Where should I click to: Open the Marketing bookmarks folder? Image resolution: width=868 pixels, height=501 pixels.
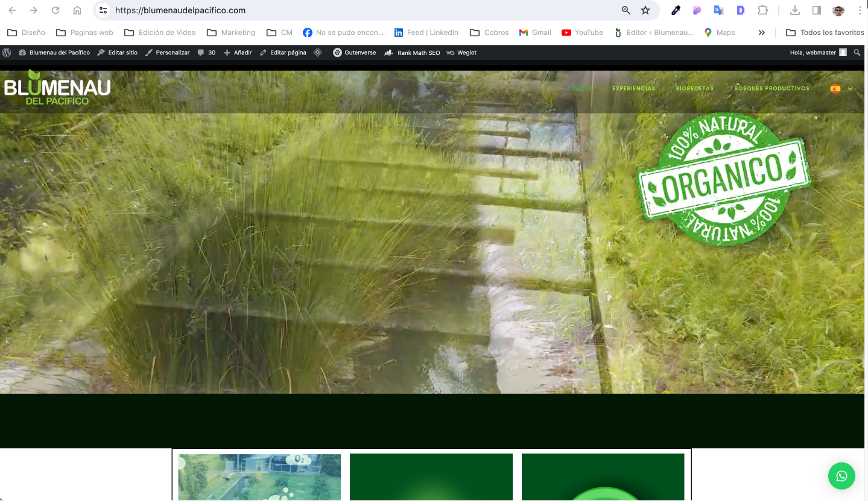point(231,33)
